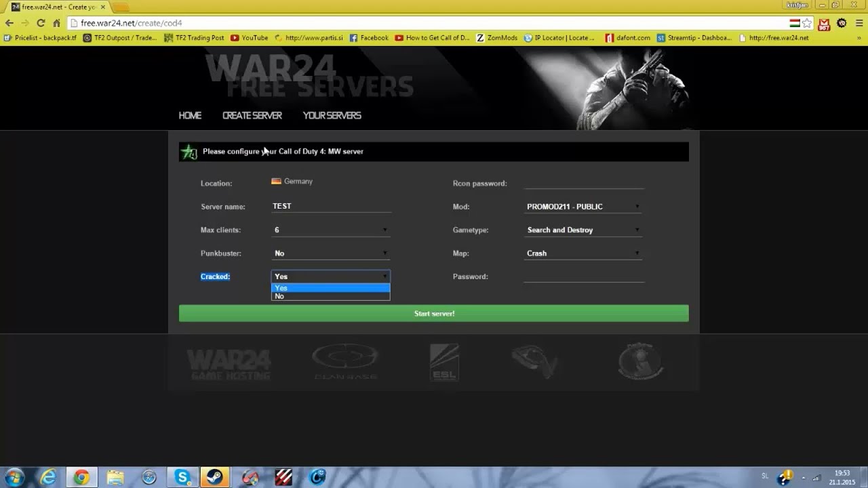
Task: Open the Max clients dropdown
Action: click(x=331, y=230)
